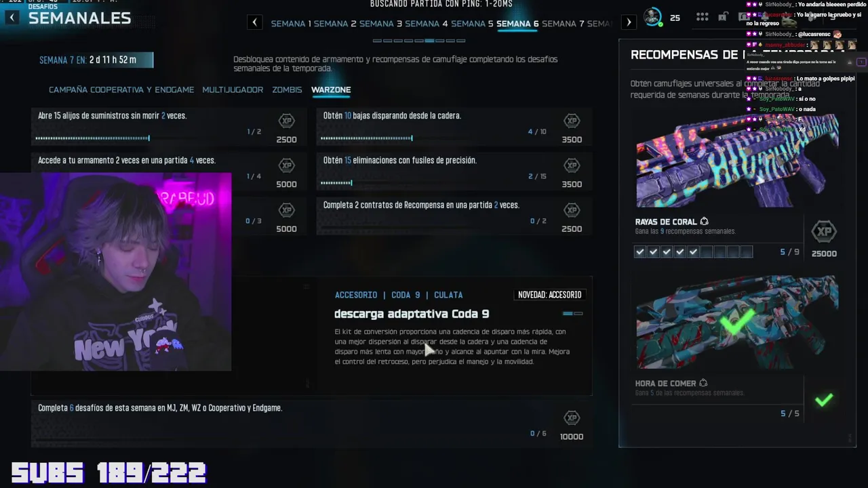Click the 'SEMANA 7 EN: 2 d 11 h 52 m' timer
Image resolution: width=868 pixels, height=488 pixels.
click(x=96, y=60)
